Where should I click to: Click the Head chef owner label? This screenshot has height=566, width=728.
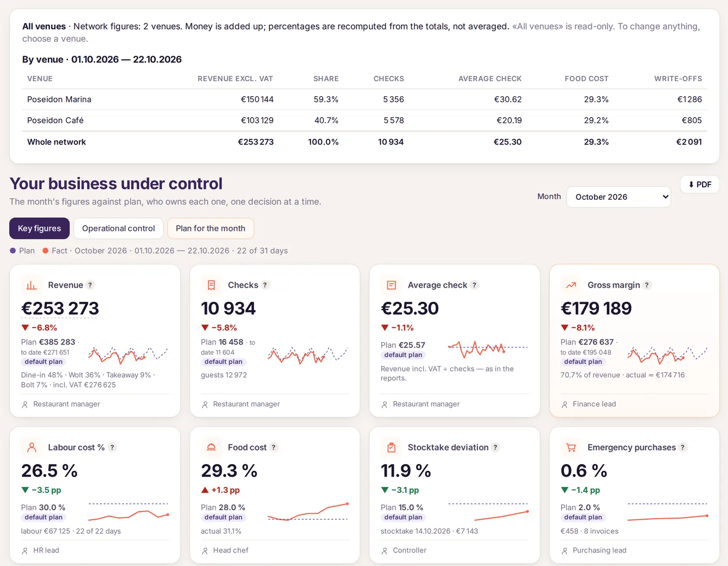click(231, 550)
